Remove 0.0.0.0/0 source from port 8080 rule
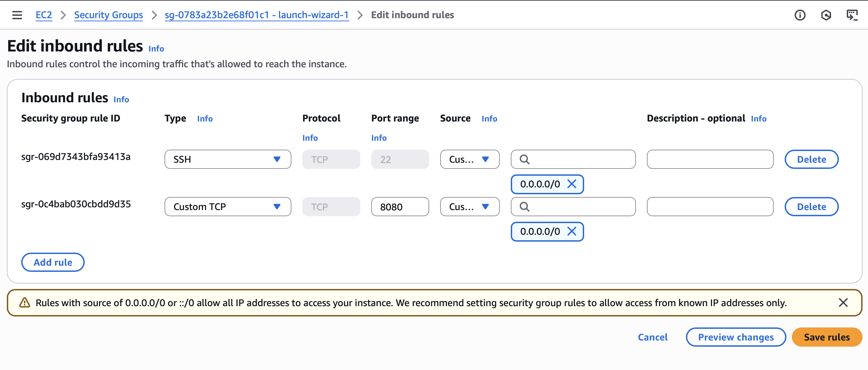The height and width of the screenshot is (370, 868). 572,231
